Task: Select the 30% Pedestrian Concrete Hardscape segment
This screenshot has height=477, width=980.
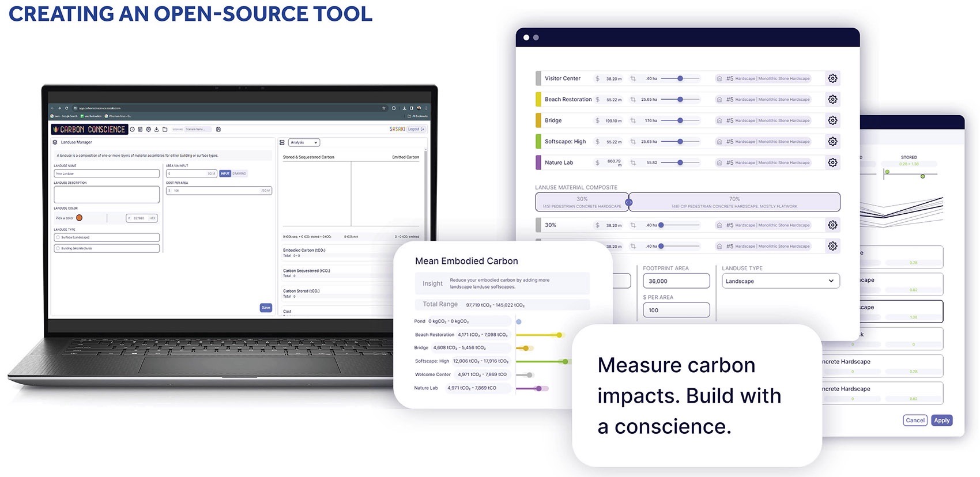Action: coord(582,202)
